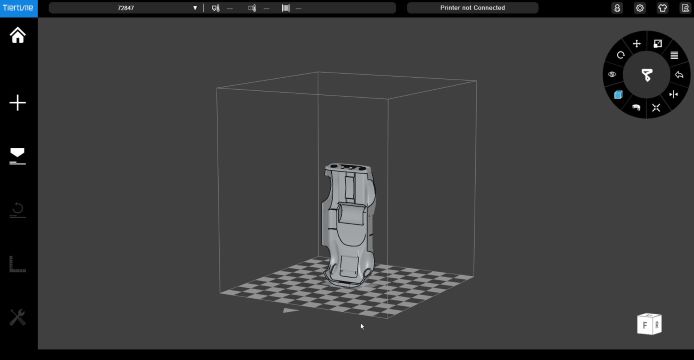Select the Mirror tool in wheel

click(674, 94)
